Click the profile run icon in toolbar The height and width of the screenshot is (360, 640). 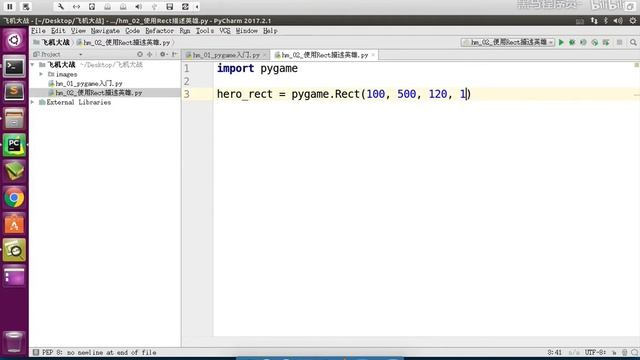click(x=595, y=42)
